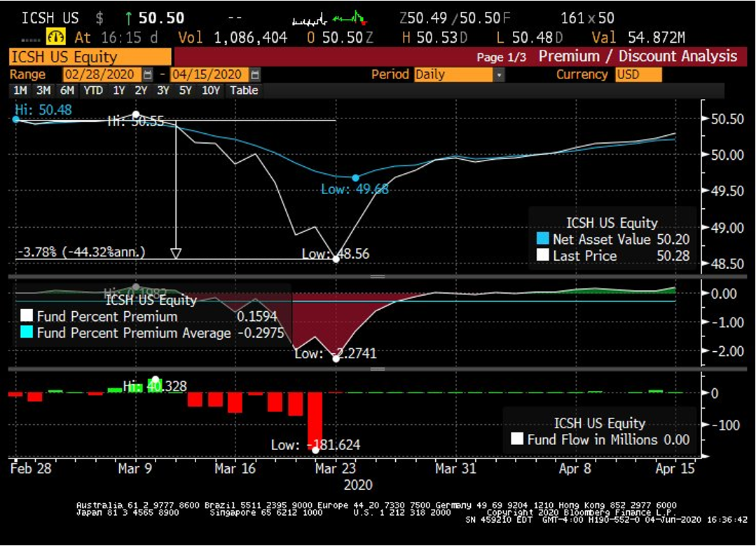The height and width of the screenshot is (546, 756).
Task: Click the ICSH US ticker in the header
Action: [50, 18]
